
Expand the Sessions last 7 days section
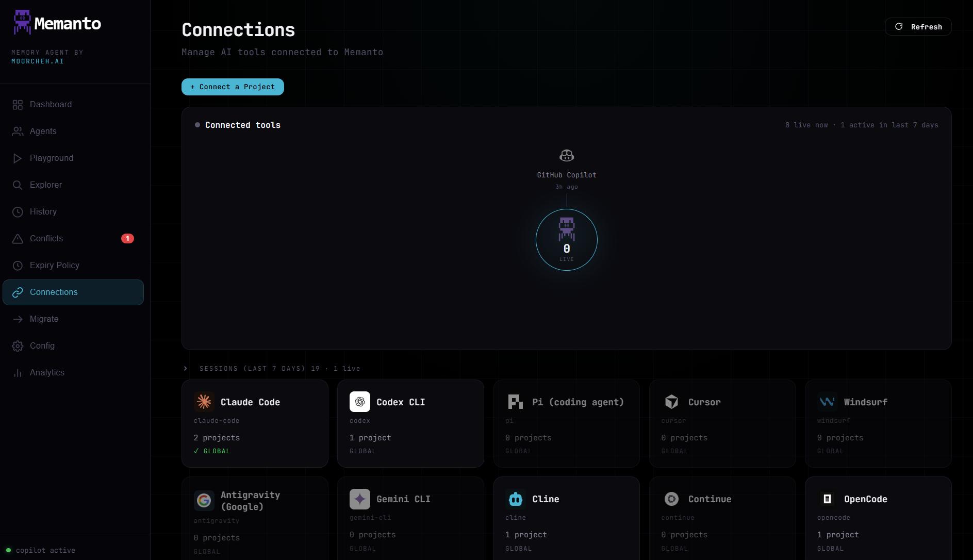click(x=272, y=368)
